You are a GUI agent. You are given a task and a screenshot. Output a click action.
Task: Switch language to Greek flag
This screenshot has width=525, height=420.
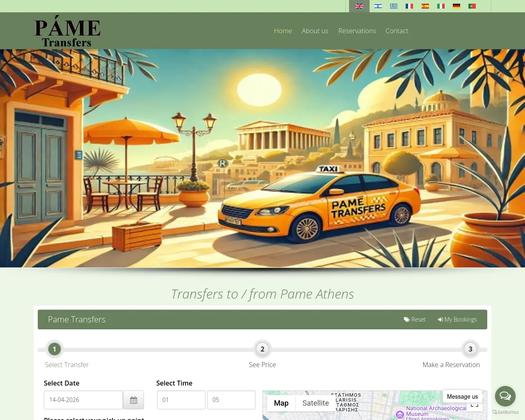[x=393, y=6]
